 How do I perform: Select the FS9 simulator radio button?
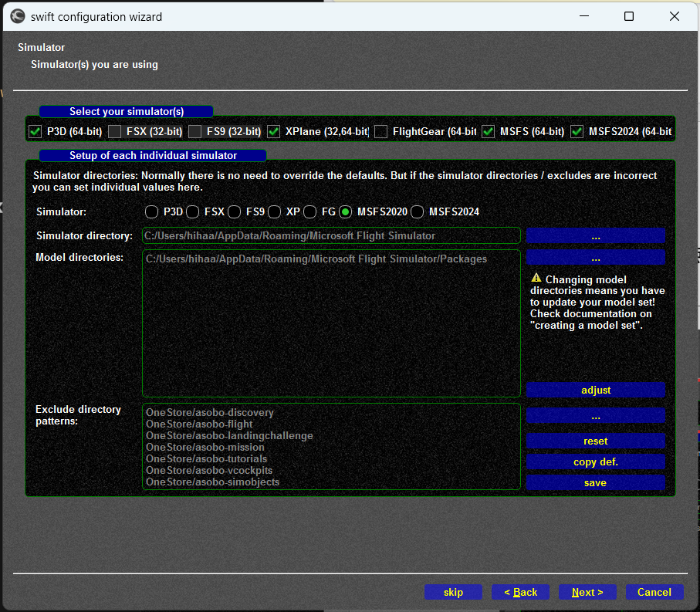234,211
